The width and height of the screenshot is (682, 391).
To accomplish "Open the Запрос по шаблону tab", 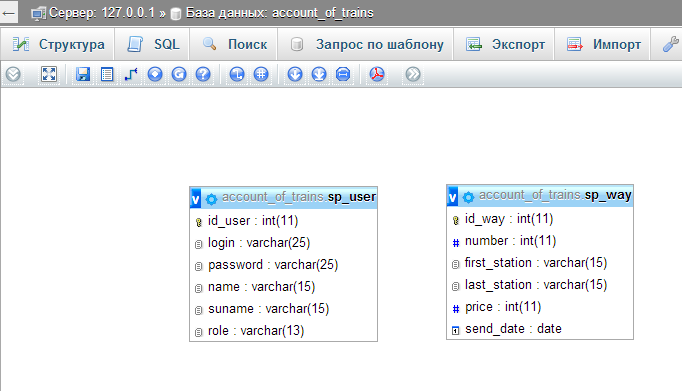I will (x=366, y=44).
